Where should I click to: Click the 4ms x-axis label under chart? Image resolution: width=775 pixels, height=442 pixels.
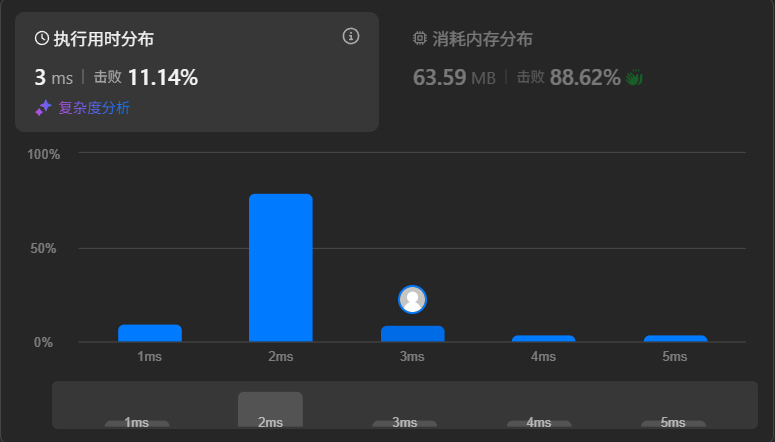pyautogui.click(x=543, y=356)
